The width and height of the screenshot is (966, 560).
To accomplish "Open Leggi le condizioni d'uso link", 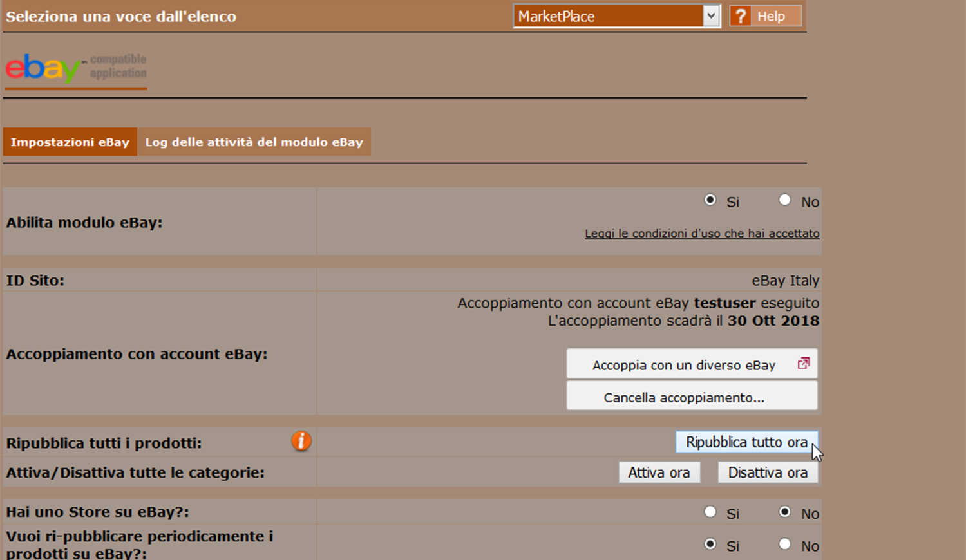I will 702,234.
